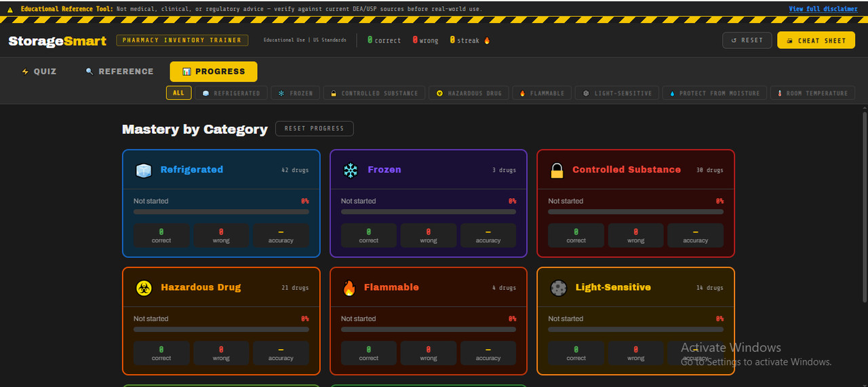Click Flammable card's correct stat box
Image resolution: width=868 pixels, height=387 pixels.
coord(369,353)
